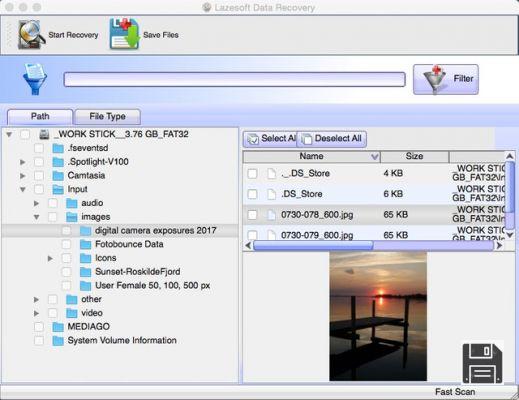The image size is (519, 400).
Task: Click the other folder icon
Action: tap(72, 299)
